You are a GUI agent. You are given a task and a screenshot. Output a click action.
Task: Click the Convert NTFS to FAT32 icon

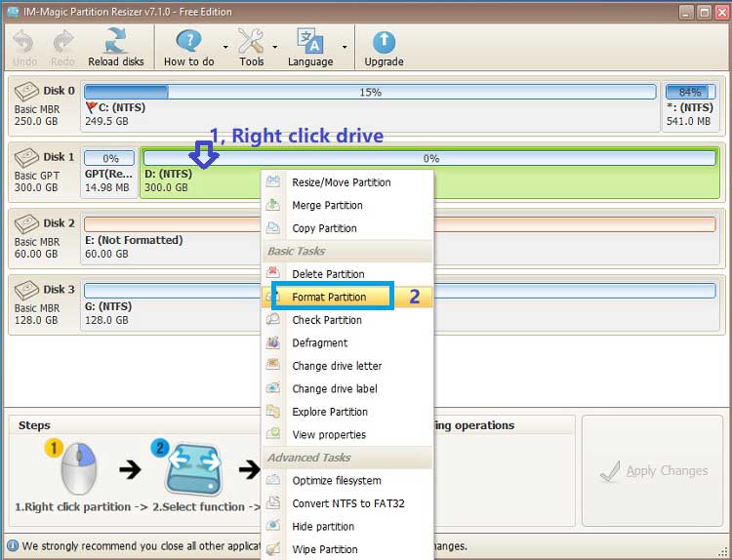(x=273, y=502)
